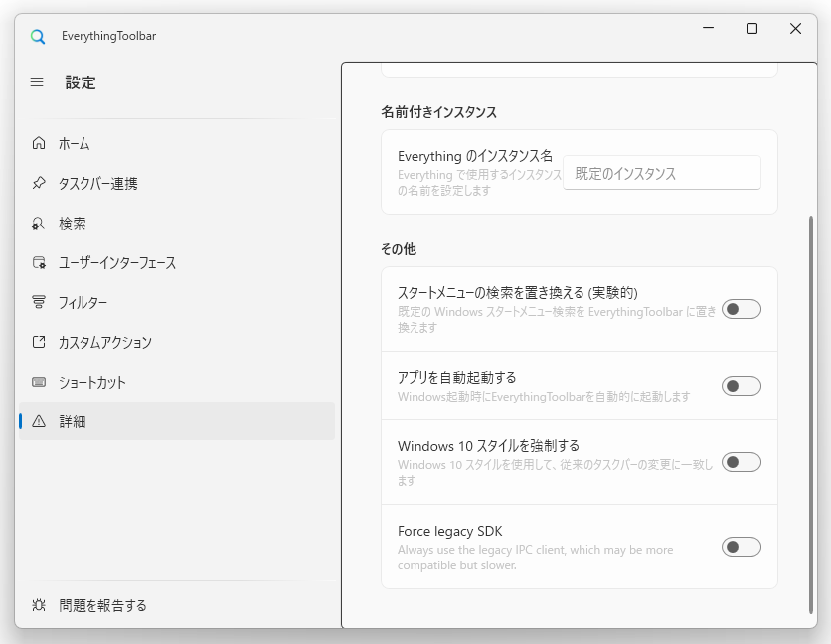Click the search-settings icon beside 検索

click(x=39, y=223)
